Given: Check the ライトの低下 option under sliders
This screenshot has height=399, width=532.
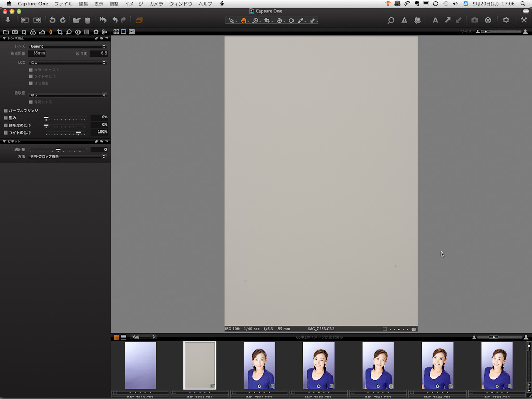Looking at the screenshot, I should pyautogui.click(x=6, y=132).
